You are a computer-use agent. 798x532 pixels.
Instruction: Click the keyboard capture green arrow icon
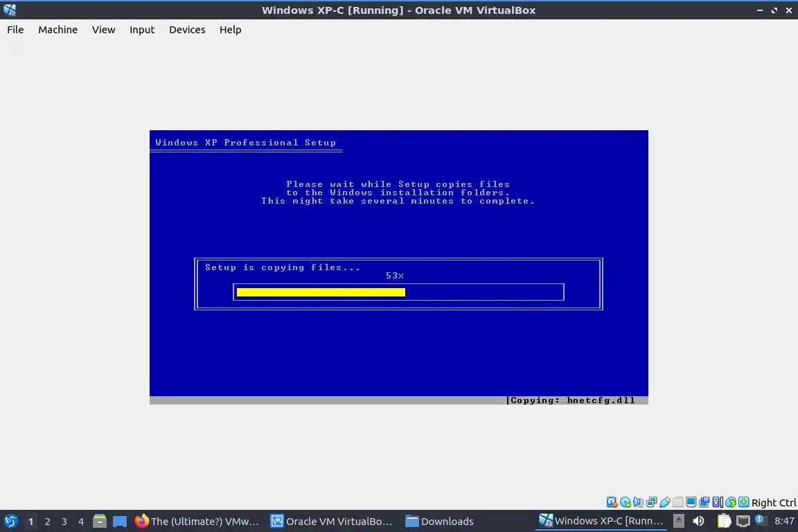pyautogui.click(x=743, y=502)
